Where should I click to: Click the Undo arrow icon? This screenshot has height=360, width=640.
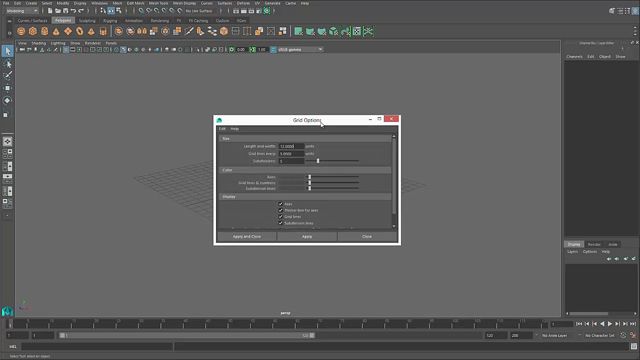73,11
